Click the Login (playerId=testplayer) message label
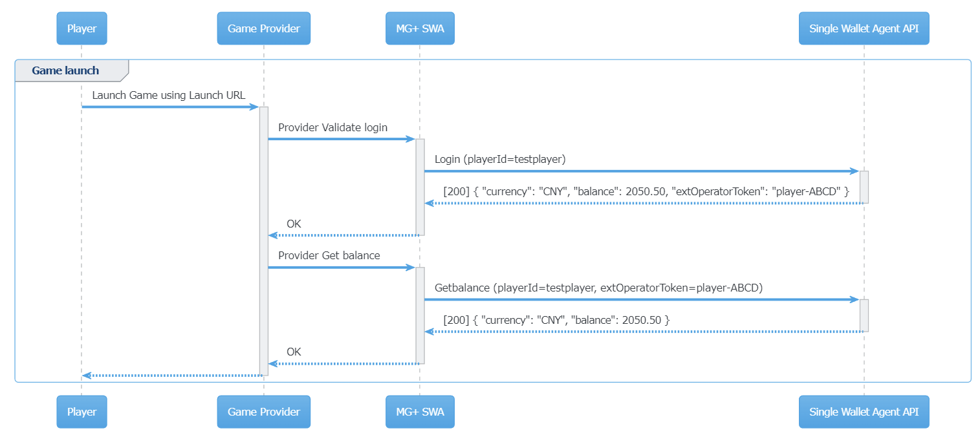This screenshot has height=435, width=980. click(500, 160)
